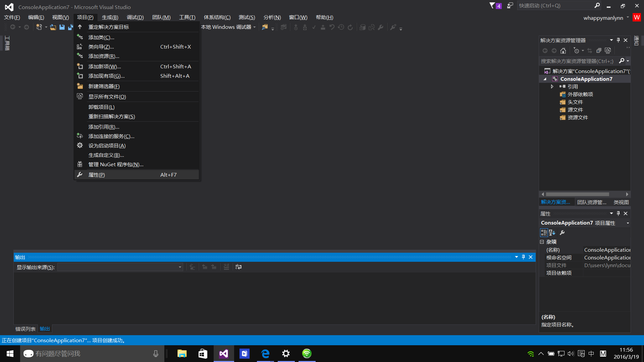Open the Solution Explorer search options dropdown
This screenshot has width=644, height=362.
[628, 61]
